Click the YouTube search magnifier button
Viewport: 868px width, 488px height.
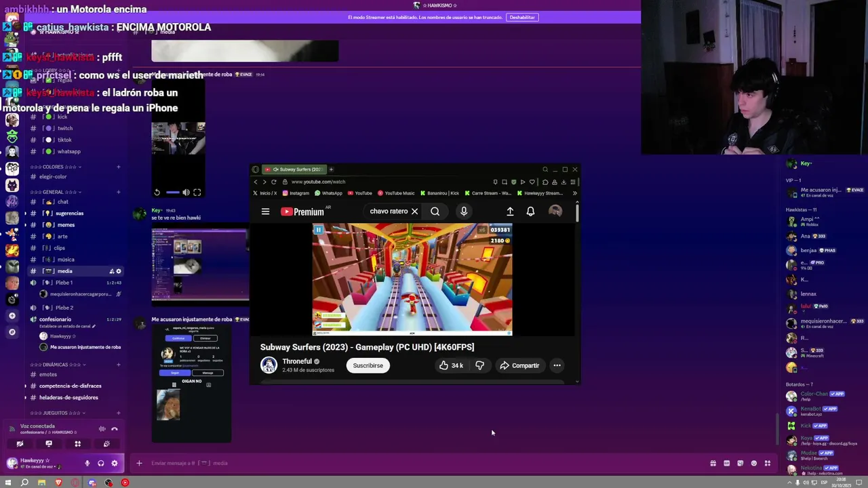[435, 211]
